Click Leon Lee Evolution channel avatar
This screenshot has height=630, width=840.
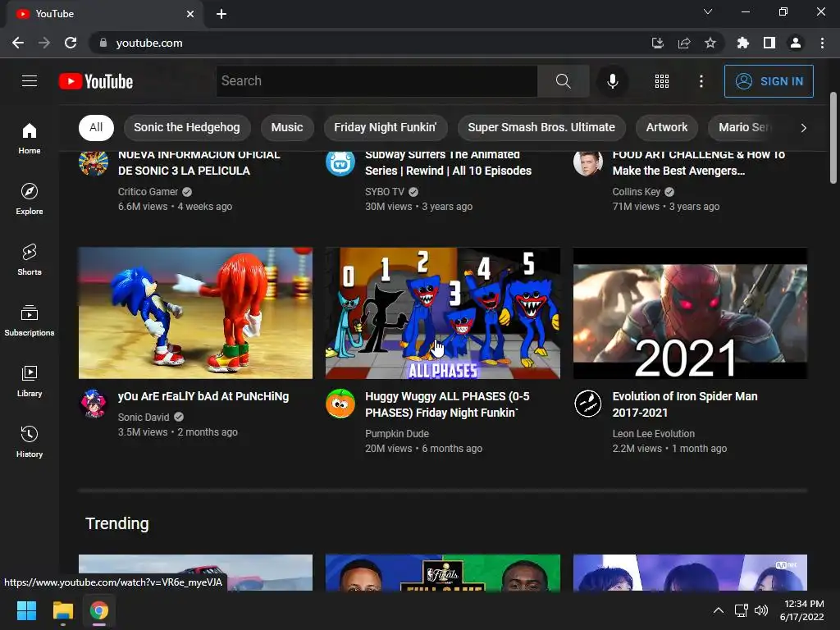tap(587, 404)
